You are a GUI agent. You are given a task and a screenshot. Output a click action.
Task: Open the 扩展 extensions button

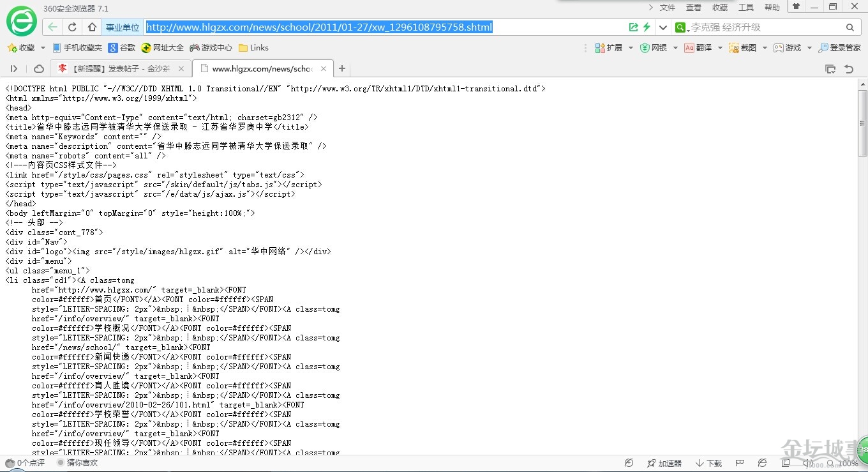click(609, 48)
